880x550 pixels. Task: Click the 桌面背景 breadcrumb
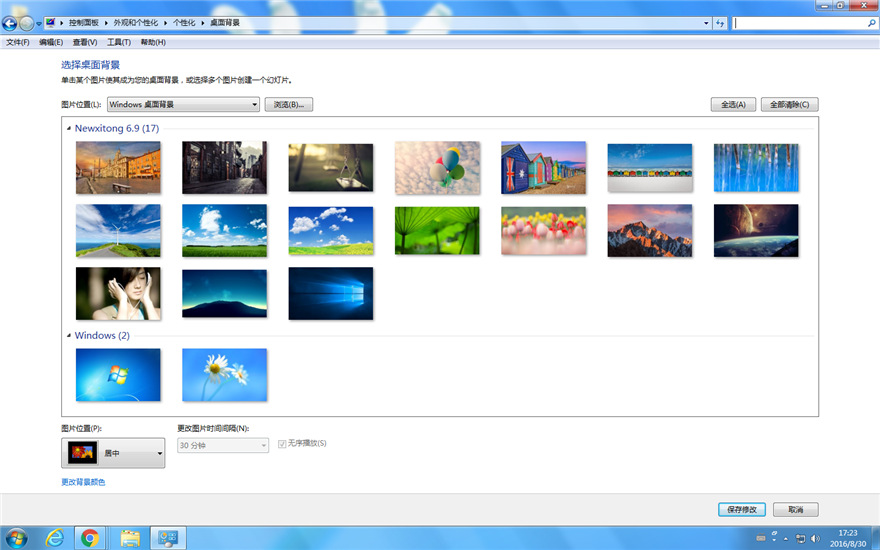coord(225,23)
